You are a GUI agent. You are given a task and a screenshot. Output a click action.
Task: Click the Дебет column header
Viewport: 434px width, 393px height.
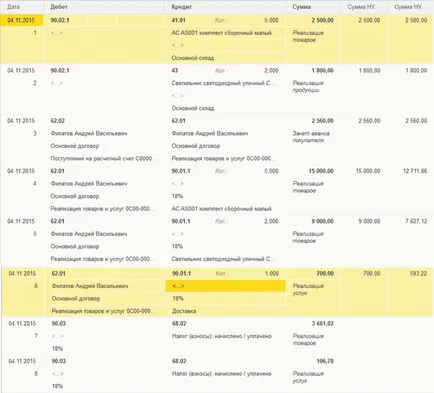(x=59, y=7)
